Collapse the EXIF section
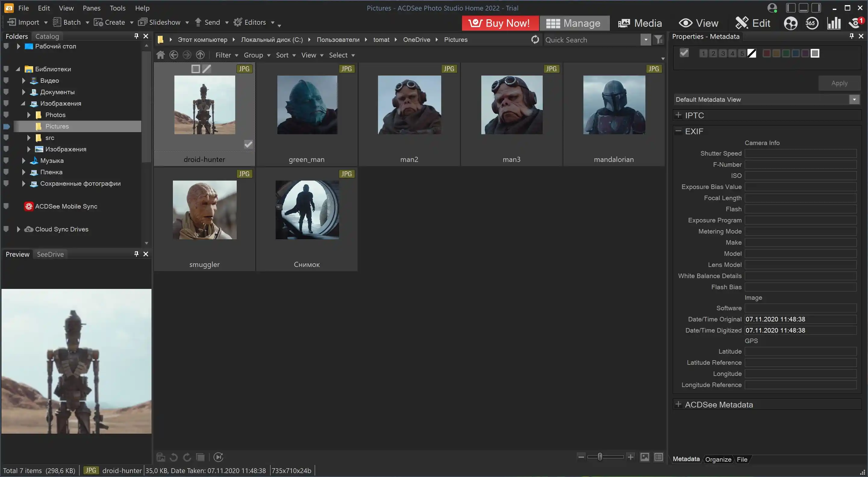868x477 pixels. click(x=678, y=131)
